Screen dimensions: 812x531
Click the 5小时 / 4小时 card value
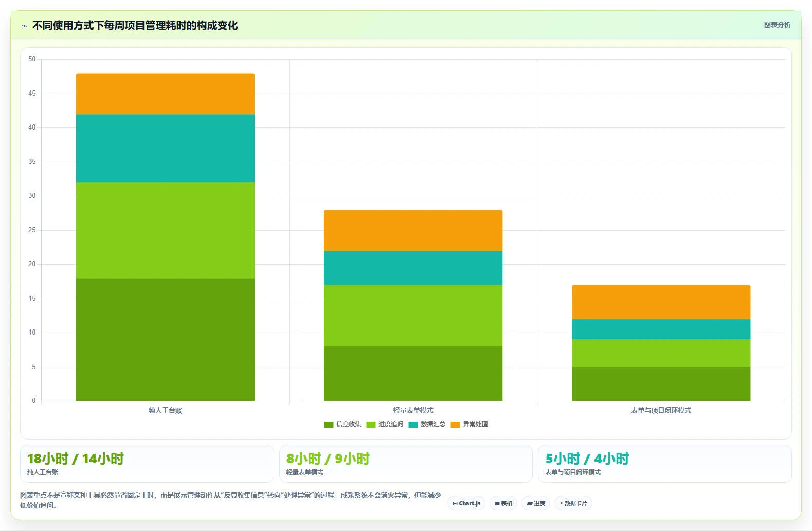pyautogui.click(x=587, y=459)
